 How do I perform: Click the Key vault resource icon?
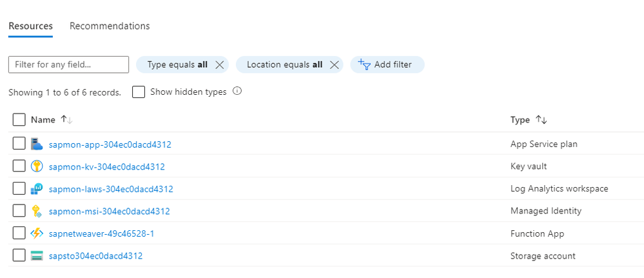pyautogui.click(x=37, y=166)
